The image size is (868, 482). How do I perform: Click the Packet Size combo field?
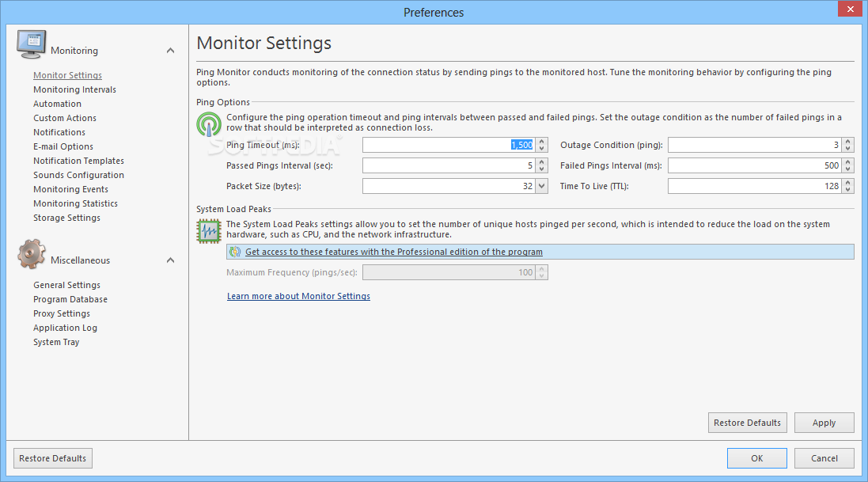[x=449, y=186]
